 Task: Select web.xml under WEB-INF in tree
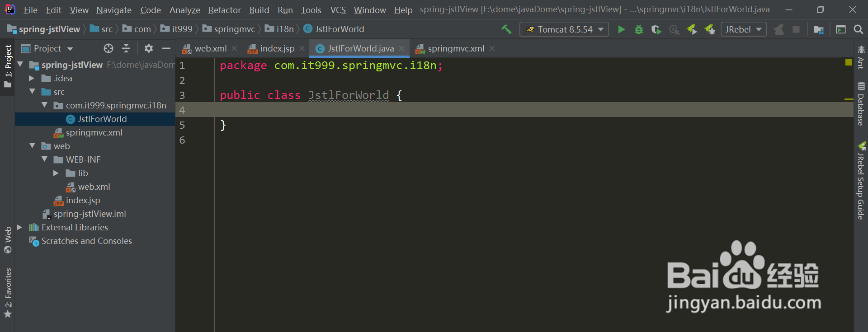click(x=88, y=187)
